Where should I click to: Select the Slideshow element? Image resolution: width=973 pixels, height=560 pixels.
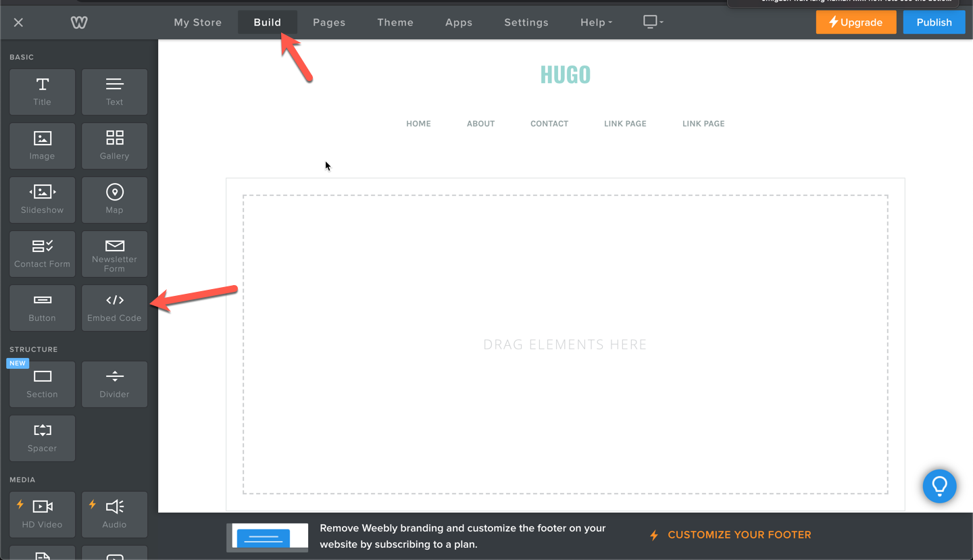point(42,200)
